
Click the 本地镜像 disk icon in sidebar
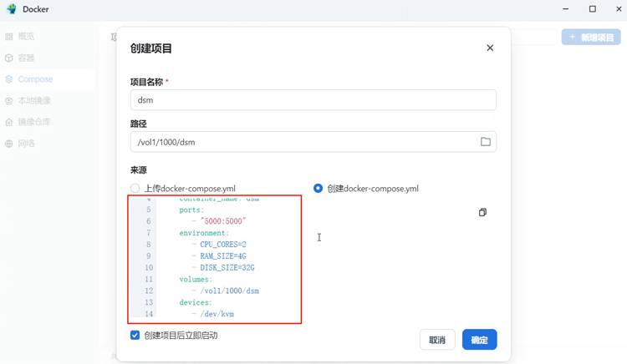(9, 100)
